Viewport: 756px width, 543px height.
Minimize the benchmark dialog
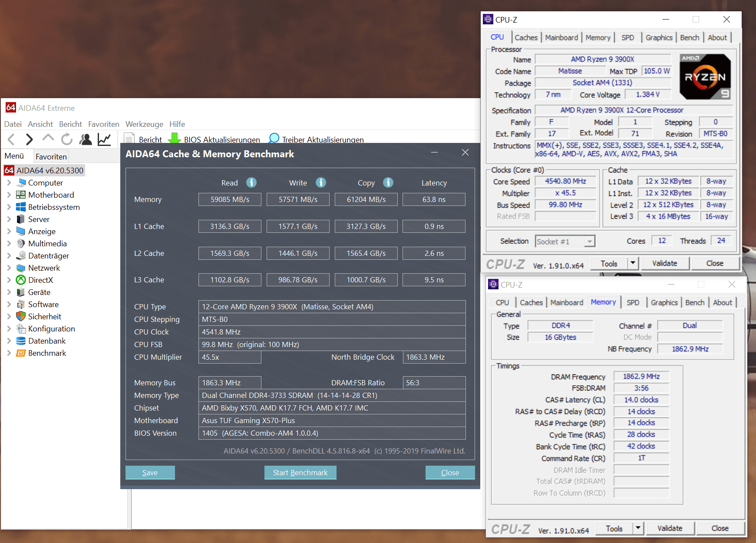(434, 152)
